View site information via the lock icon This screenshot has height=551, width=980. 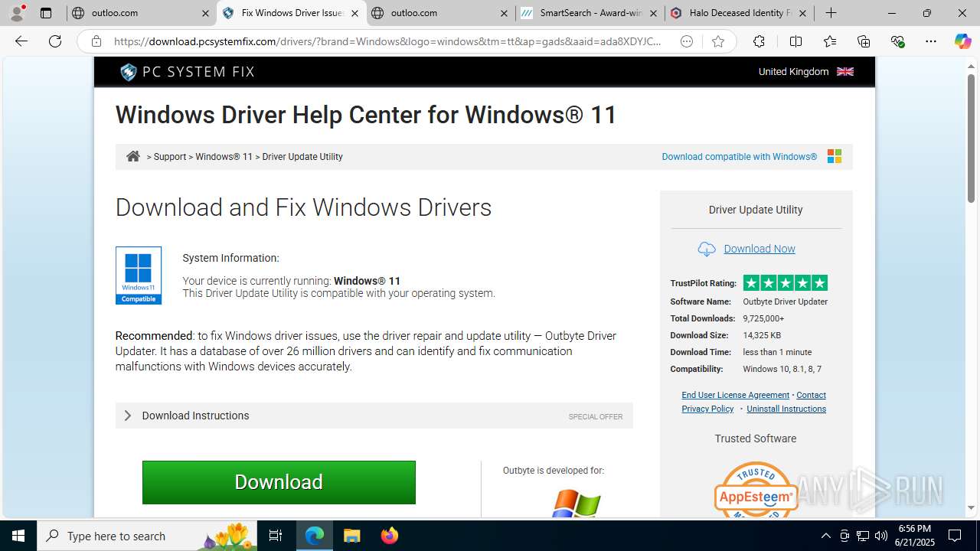[x=96, y=41]
